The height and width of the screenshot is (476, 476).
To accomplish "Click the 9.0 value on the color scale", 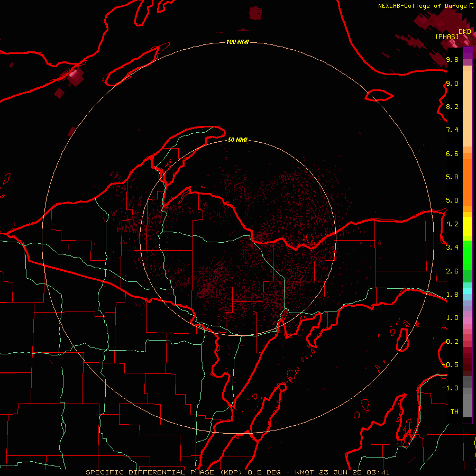I will (452, 83).
